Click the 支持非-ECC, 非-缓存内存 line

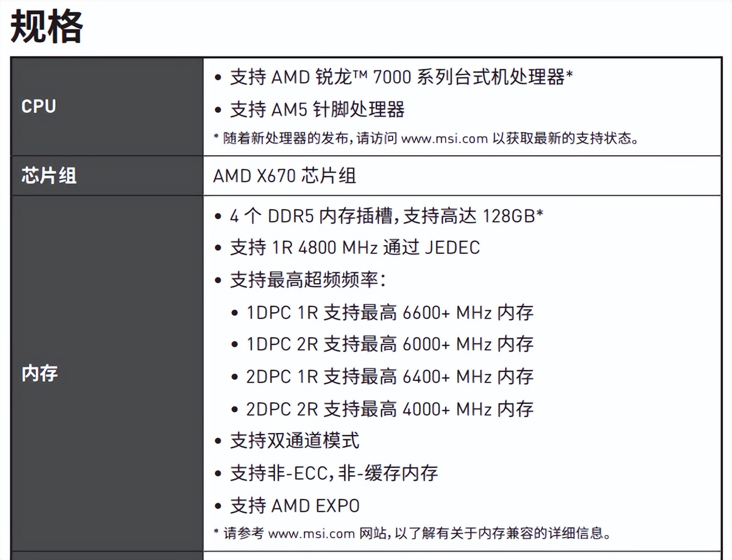click(333, 473)
